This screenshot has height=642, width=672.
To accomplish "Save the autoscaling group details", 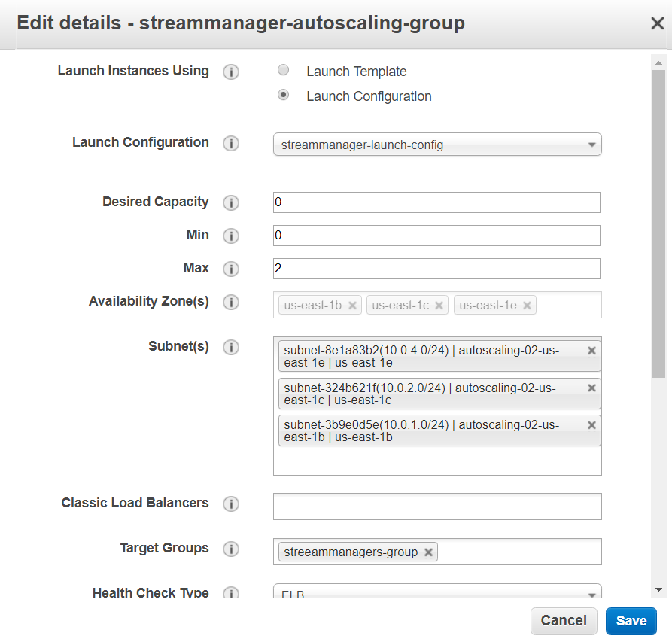I will tap(631, 621).
